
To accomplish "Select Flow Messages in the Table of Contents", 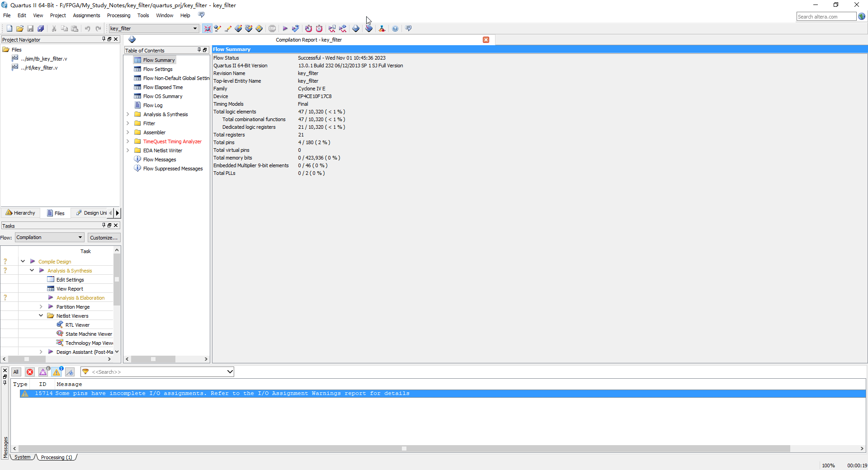I will pyautogui.click(x=160, y=160).
